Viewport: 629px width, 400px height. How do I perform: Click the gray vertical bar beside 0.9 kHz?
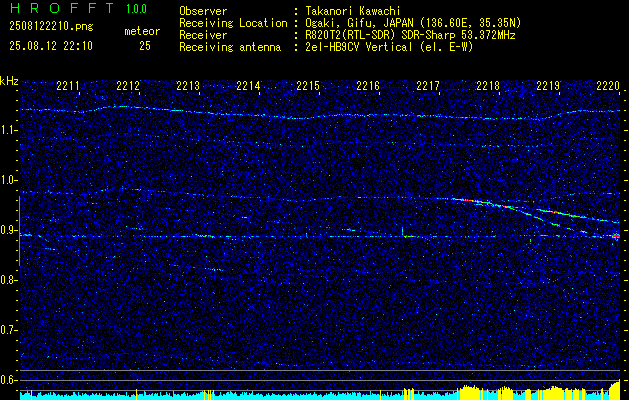[x=19, y=231]
